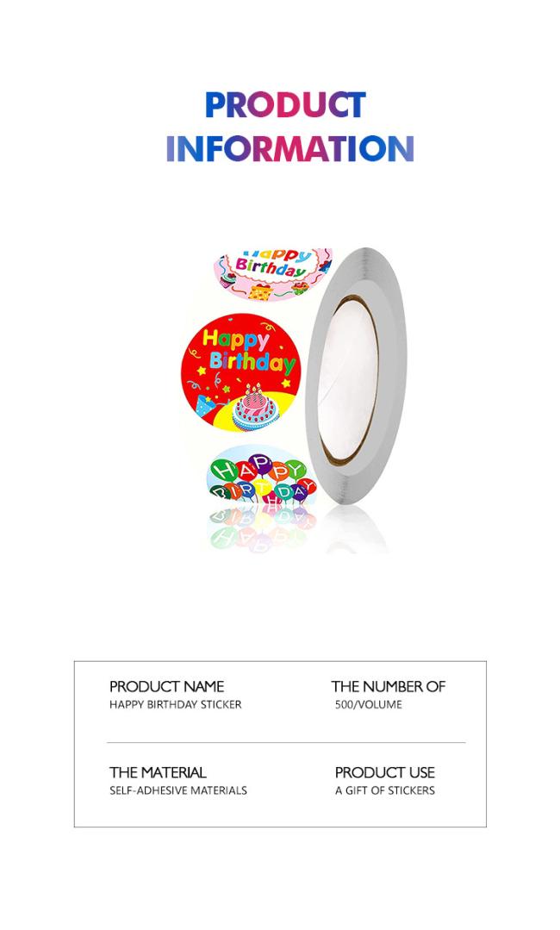Click the INFORMATION heading word
This screenshot has width=560, height=930.
pyautogui.click(x=289, y=149)
